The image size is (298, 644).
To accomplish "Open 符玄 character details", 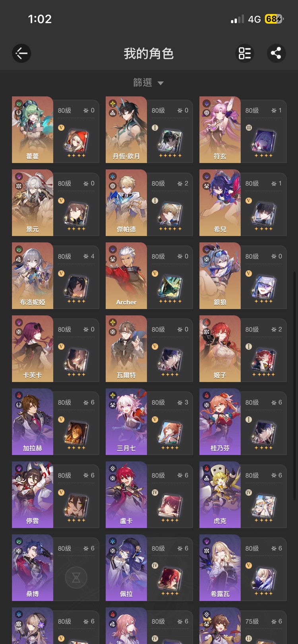I will [x=243, y=130].
